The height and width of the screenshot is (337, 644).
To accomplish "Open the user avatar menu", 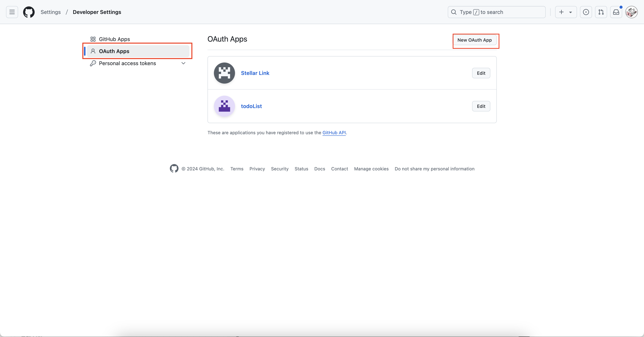I will coord(632,12).
